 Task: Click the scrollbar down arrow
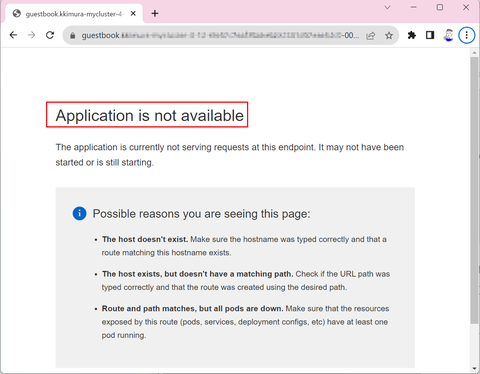pos(474,368)
